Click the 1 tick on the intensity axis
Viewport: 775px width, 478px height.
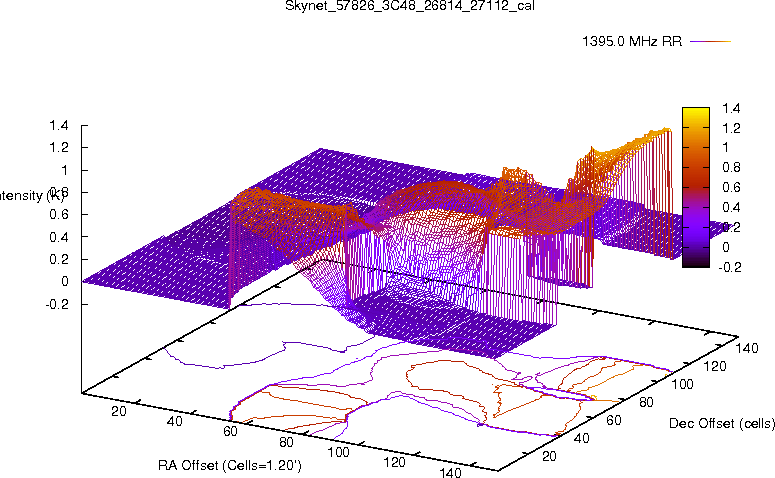64,170
